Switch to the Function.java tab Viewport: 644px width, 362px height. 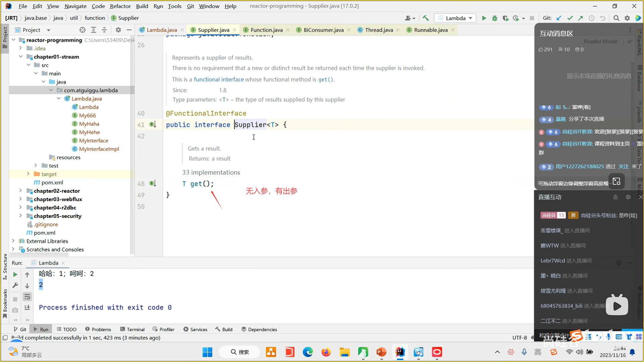coord(266,30)
